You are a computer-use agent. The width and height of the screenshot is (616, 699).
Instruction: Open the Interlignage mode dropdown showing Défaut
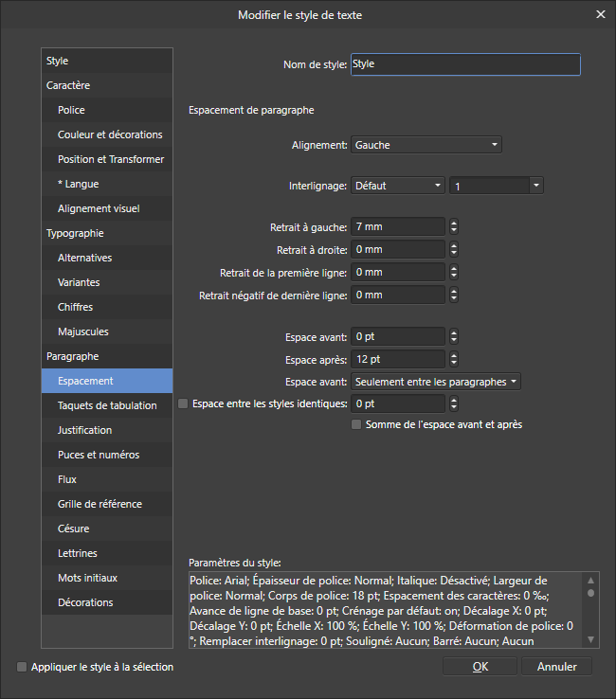(398, 186)
